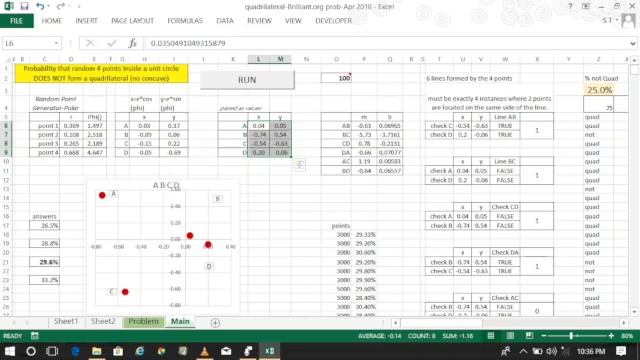Switch to Sheet2 tab
Viewport: 640px width, 360px height.
(x=103, y=321)
